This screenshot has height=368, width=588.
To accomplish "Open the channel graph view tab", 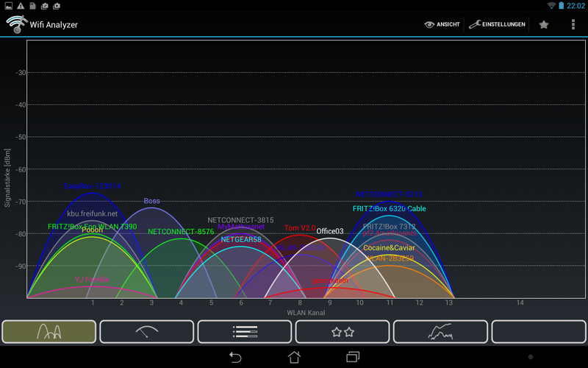I will pos(49,332).
